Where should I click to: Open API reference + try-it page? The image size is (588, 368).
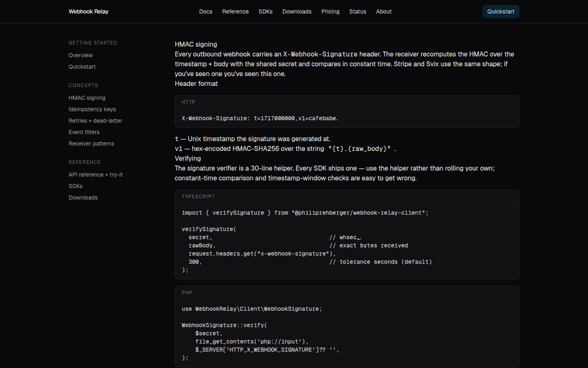tap(96, 175)
